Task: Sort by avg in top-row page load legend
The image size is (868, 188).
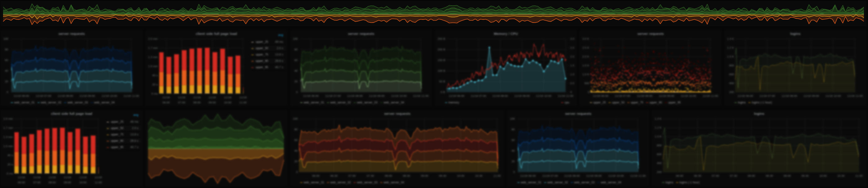Action: click(x=280, y=35)
